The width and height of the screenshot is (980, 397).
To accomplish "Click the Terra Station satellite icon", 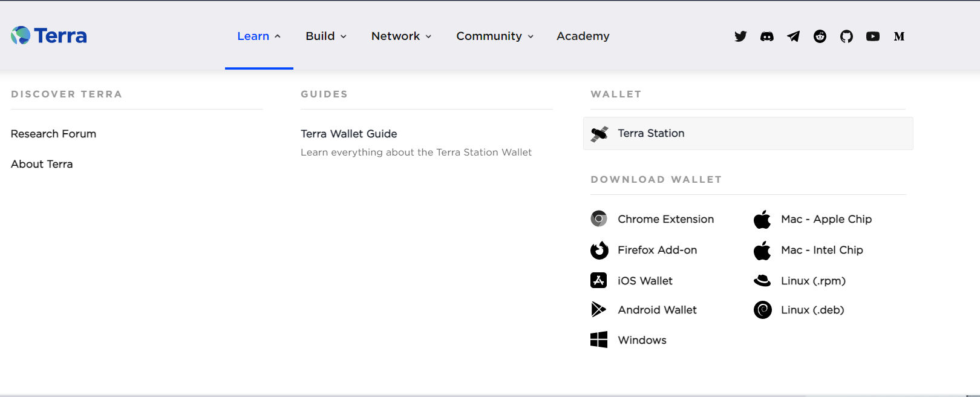I will 599,134.
